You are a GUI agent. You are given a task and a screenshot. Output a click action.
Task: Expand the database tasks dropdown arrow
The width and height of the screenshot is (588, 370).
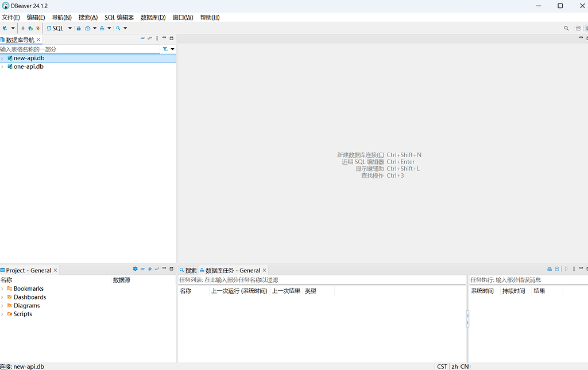coord(109,28)
